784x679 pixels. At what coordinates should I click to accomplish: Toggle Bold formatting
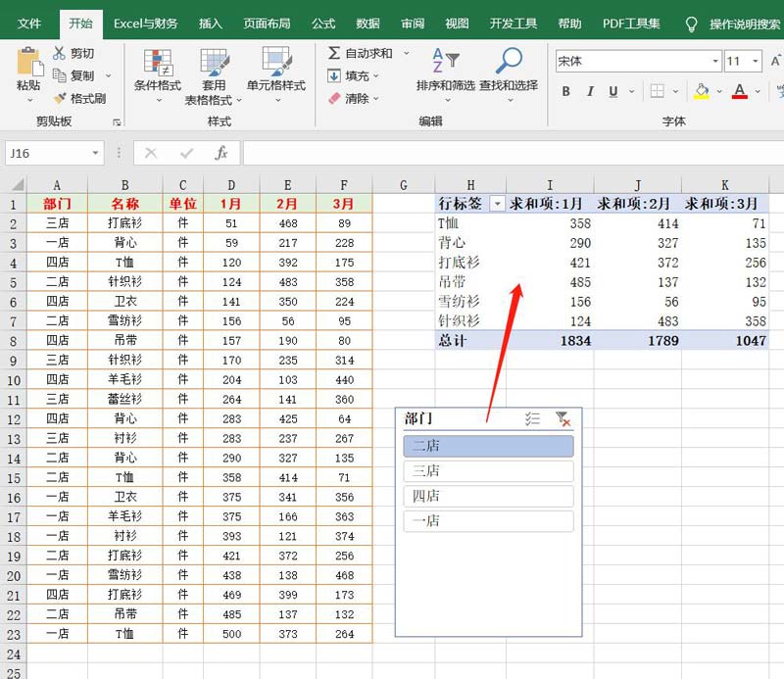coord(565,92)
